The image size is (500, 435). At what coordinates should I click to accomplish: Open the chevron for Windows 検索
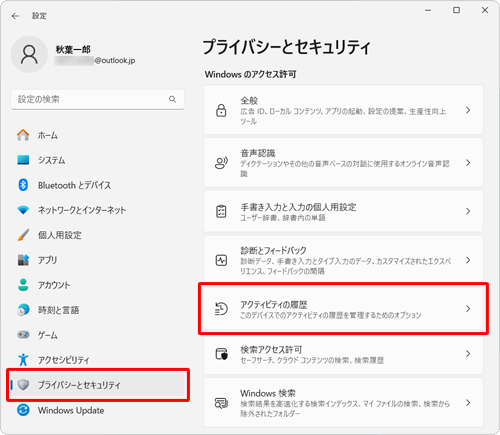pyautogui.click(x=468, y=403)
